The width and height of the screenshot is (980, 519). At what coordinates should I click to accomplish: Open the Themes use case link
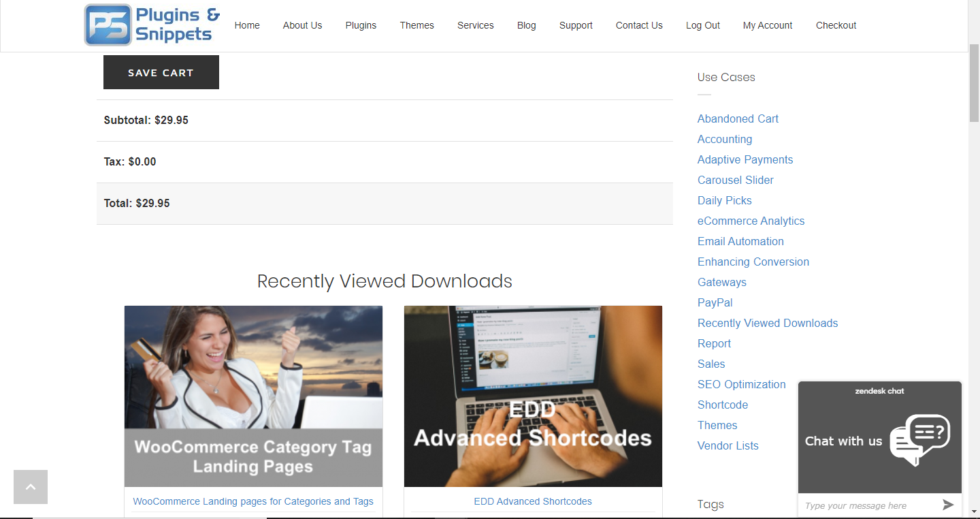(x=717, y=425)
